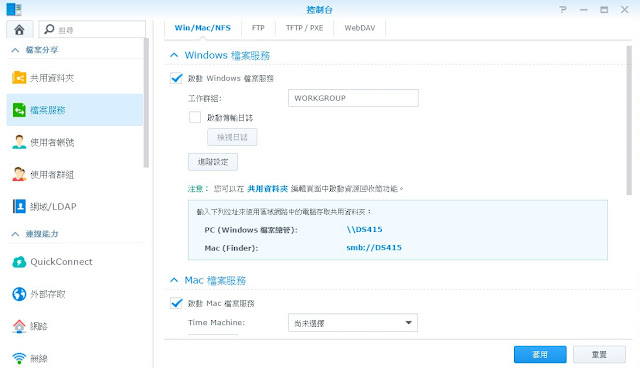Click in the WORKGROUP input field

[353, 98]
